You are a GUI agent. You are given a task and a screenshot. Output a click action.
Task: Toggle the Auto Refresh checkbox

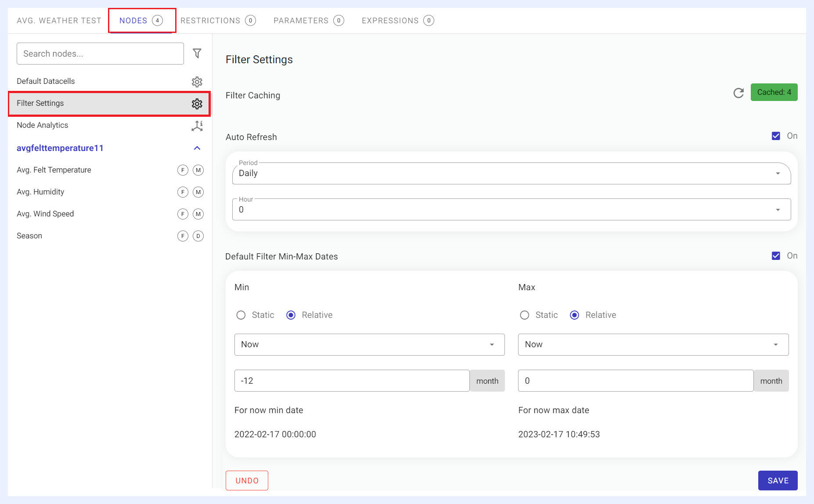(776, 136)
